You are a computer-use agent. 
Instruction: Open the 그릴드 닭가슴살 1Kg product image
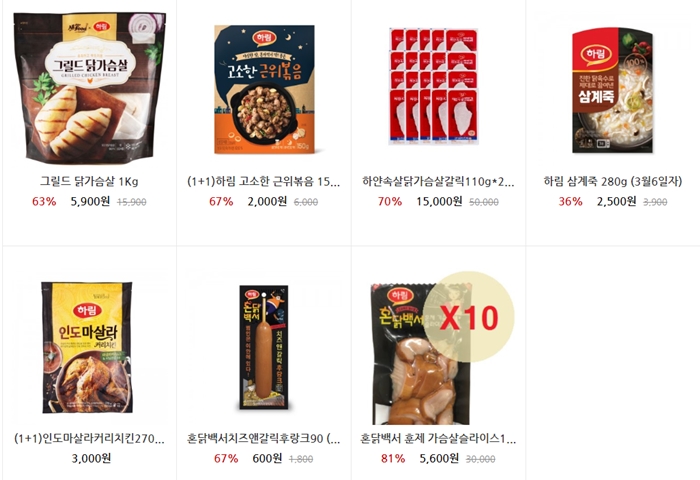coord(89,88)
